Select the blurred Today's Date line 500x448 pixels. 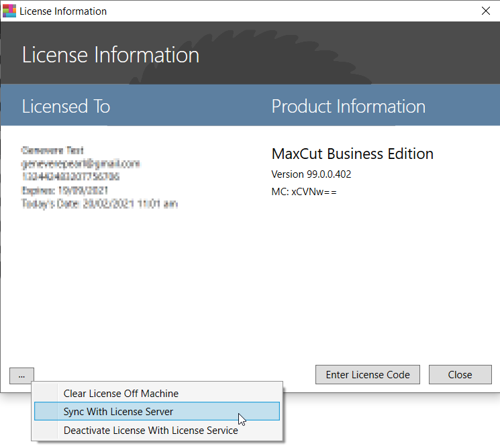point(99,204)
